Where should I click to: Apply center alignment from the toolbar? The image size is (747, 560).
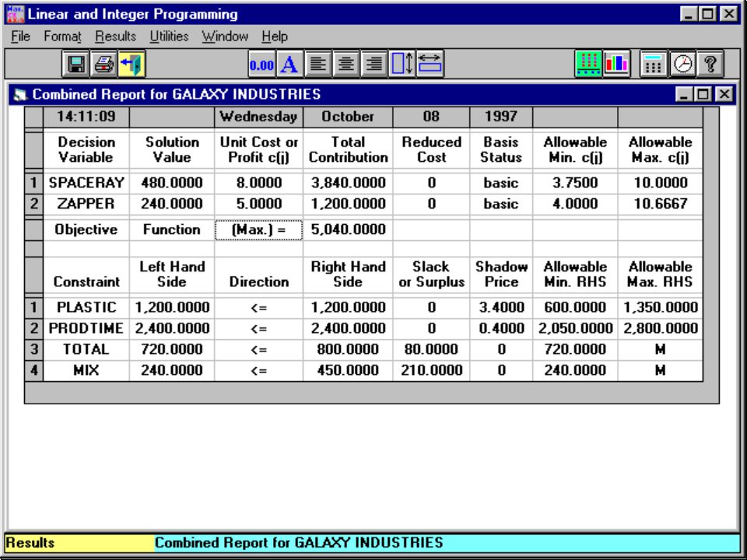coord(345,65)
